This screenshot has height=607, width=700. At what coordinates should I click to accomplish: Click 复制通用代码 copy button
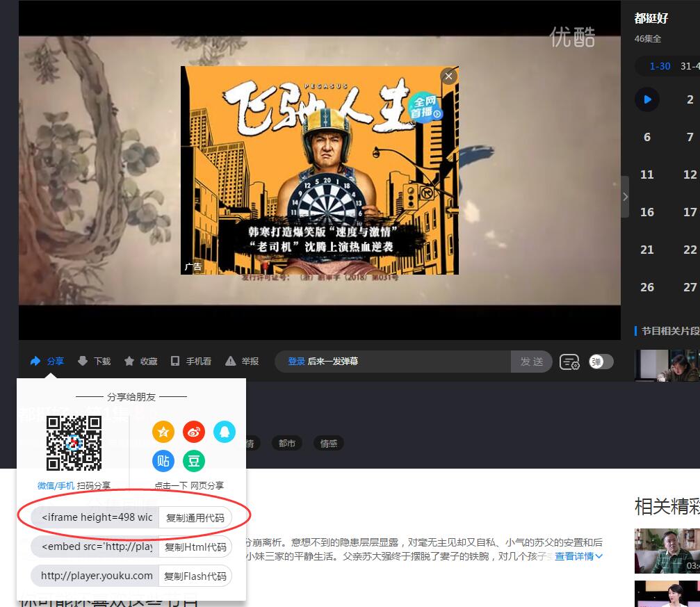click(x=195, y=517)
